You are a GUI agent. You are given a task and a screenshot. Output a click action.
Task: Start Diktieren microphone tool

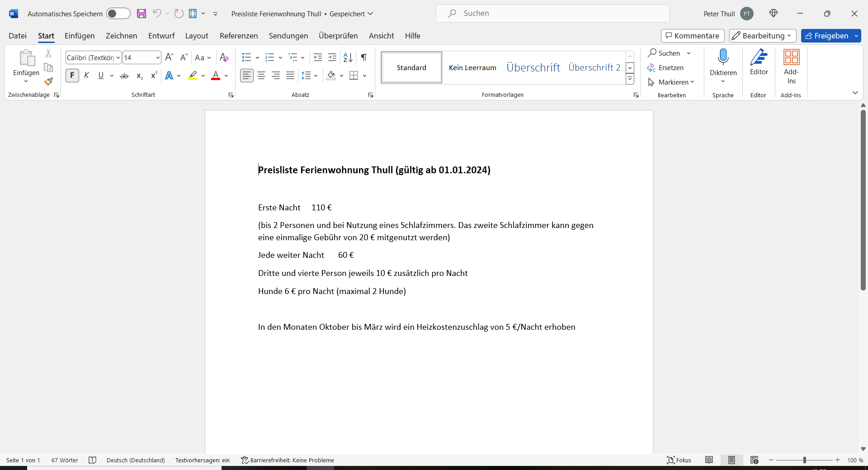[723, 57]
